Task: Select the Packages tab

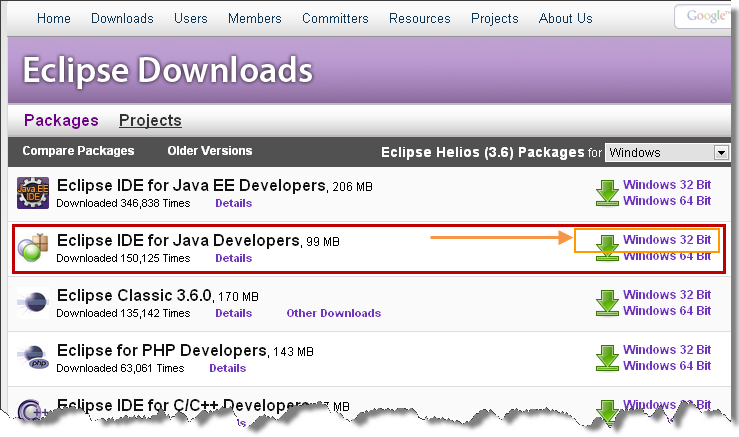Action: pos(61,120)
